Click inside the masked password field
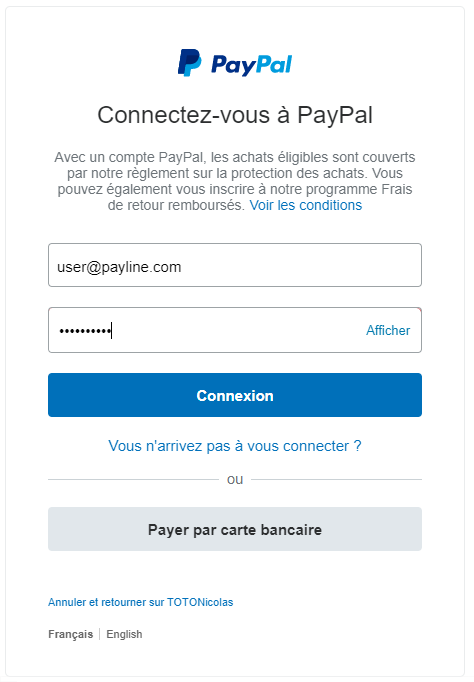The image size is (474, 682). [x=235, y=330]
